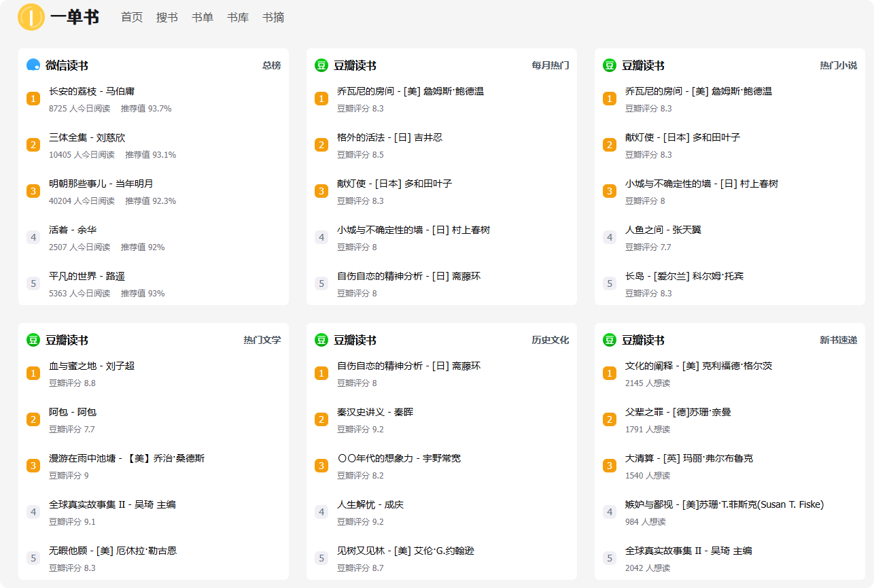Click the 一单书 site title text
The height and width of the screenshot is (588, 874).
click(75, 18)
